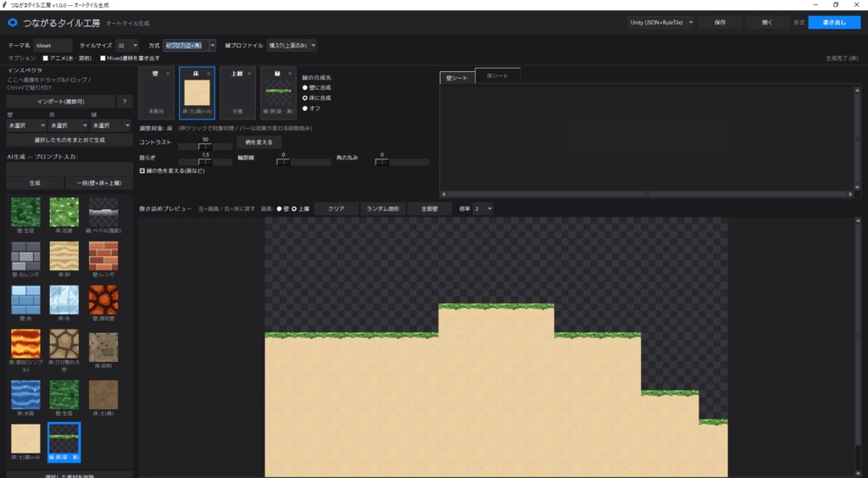Toggle the Mixed遷移を書き出す checkbox
Image resolution: width=868 pixels, height=478 pixels.
point(103,58)
